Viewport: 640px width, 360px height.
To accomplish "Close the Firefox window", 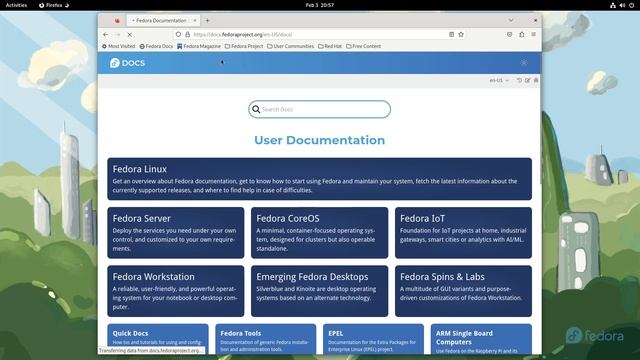I will pyautogui.click(x=535, y=20).
